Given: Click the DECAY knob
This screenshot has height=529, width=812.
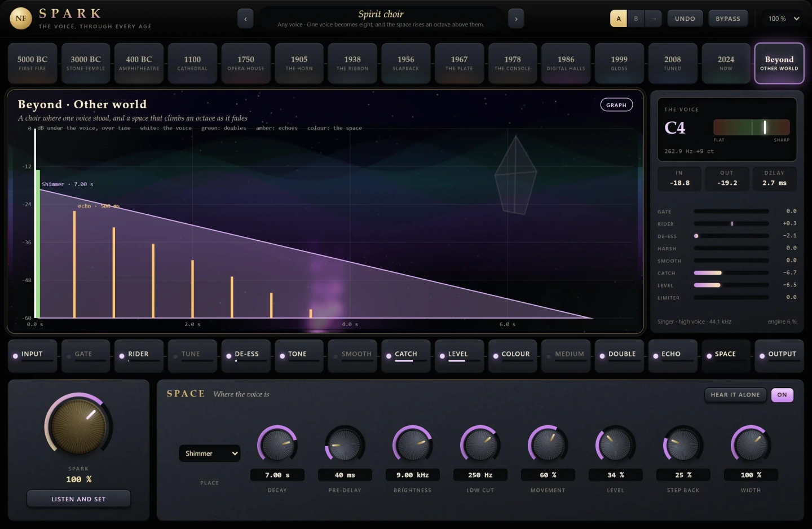Looking at the screenshot, I should [x=277, y=445].
